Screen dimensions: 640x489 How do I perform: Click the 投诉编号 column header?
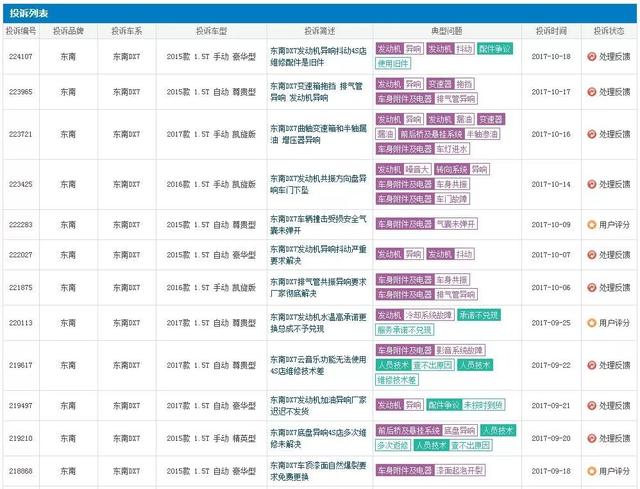21,31
